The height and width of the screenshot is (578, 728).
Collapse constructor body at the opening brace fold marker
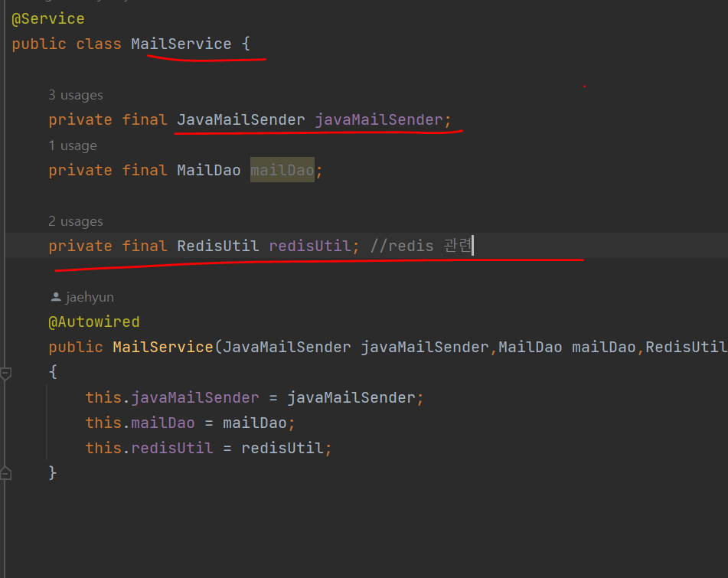5,374
